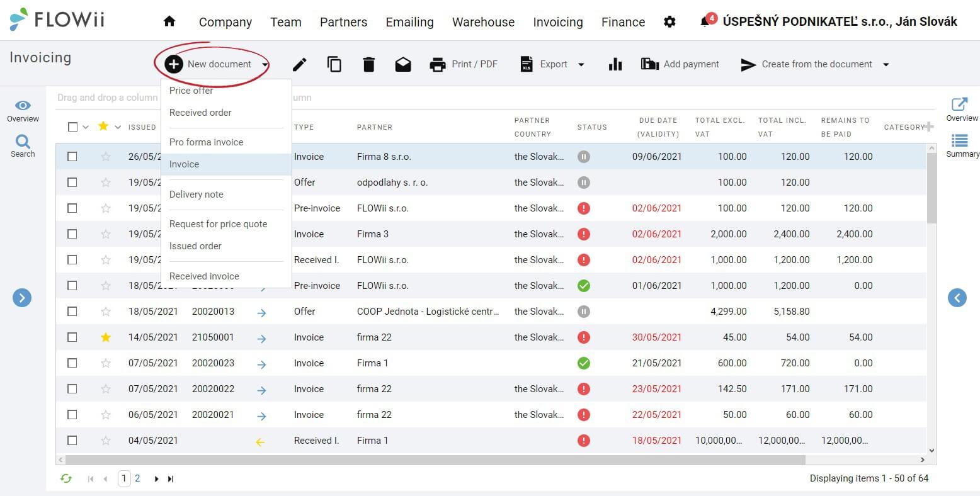Open the home page icon

169,21
